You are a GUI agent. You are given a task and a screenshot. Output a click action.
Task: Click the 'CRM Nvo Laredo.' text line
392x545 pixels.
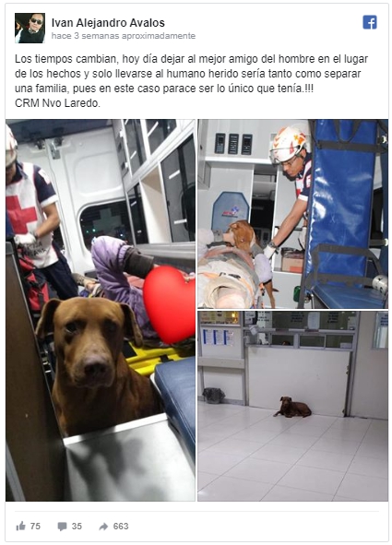(x=57, y=103)
